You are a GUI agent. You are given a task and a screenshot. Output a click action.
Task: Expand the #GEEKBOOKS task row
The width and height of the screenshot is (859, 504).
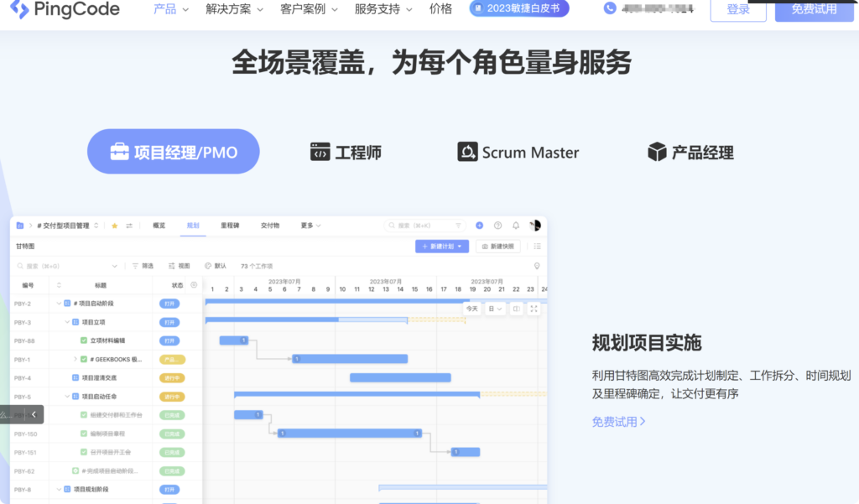point(75,358)
